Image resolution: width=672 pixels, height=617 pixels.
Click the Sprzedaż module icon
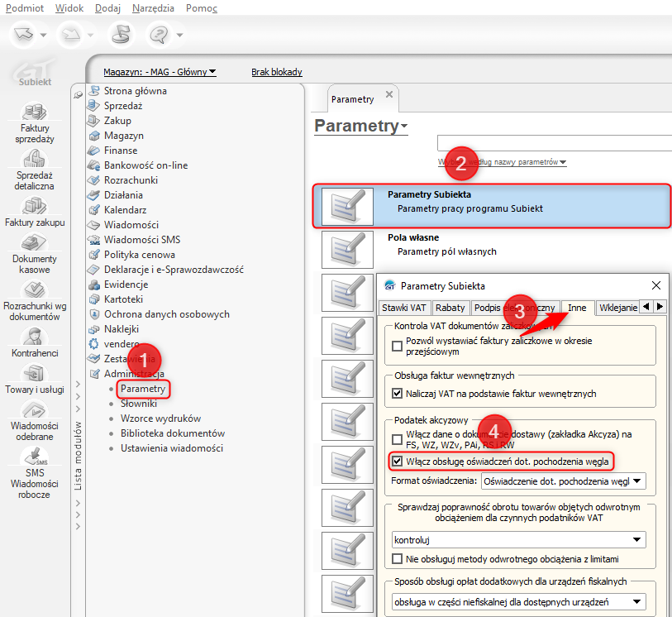click(x=94, y=106)
